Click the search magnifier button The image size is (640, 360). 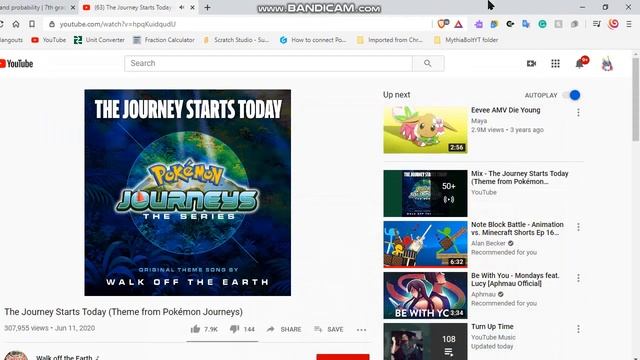[428, 63]
